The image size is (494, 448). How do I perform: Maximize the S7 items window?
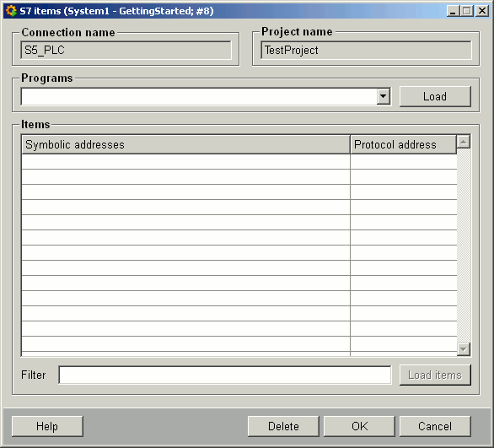click(466, 11)
